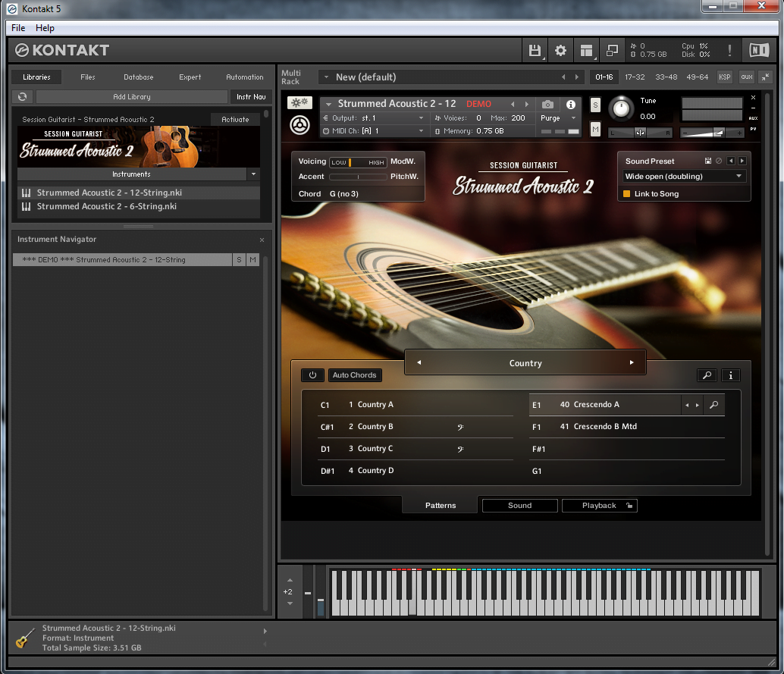Screen dimensions: 784x674
Task: Open the Purge dropdown menu
Action: 558,118
